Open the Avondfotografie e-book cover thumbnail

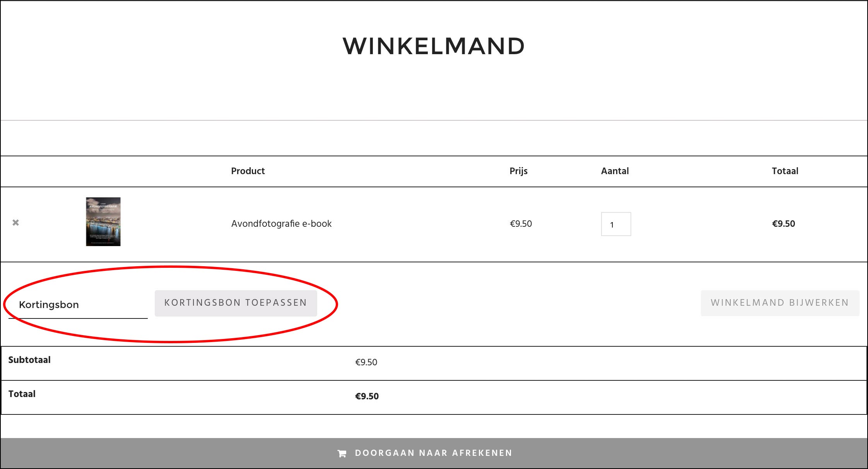[103, 222]
